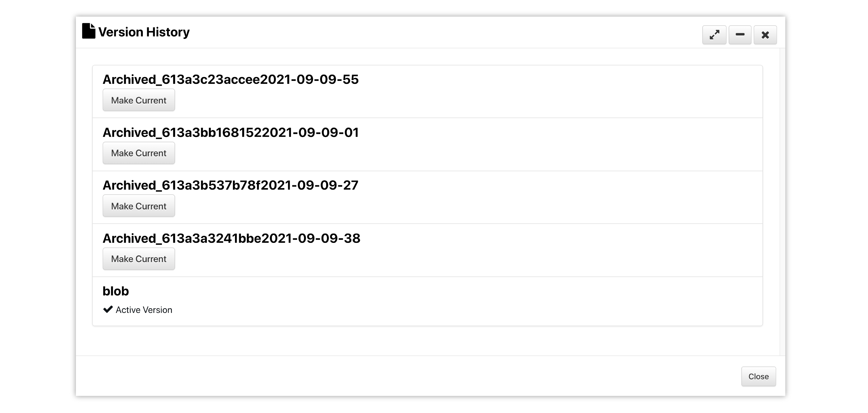
Task: Click the blob version title
Action: [x=116, y=291]
